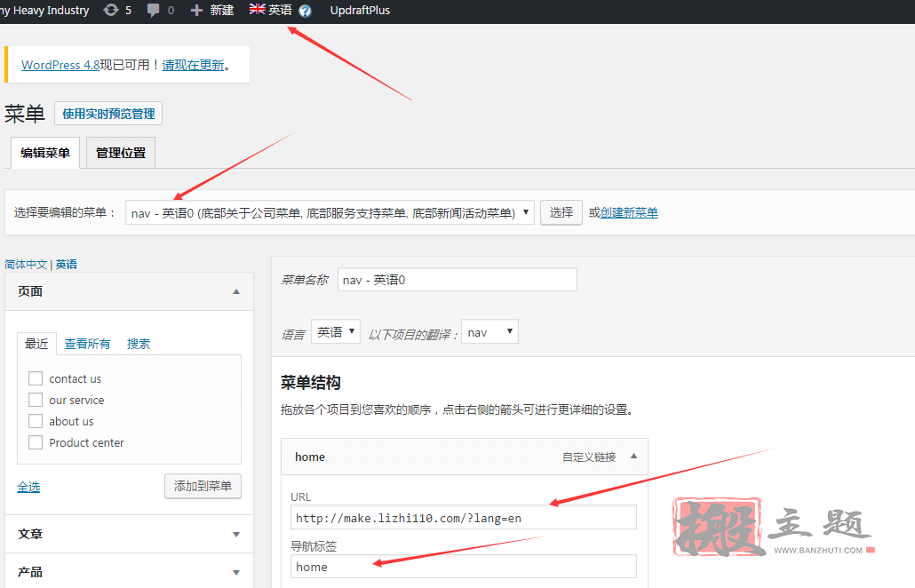Click the URL input field

464,518
